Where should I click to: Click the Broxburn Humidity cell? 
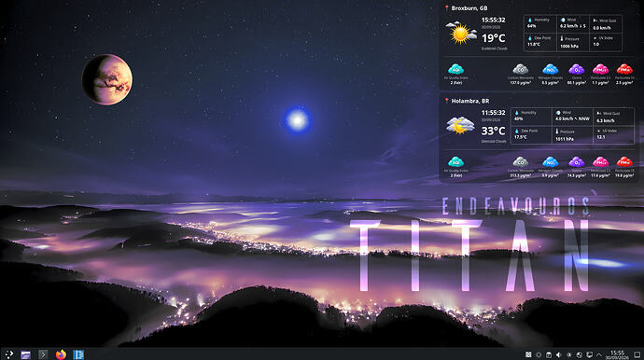(540, 24)
